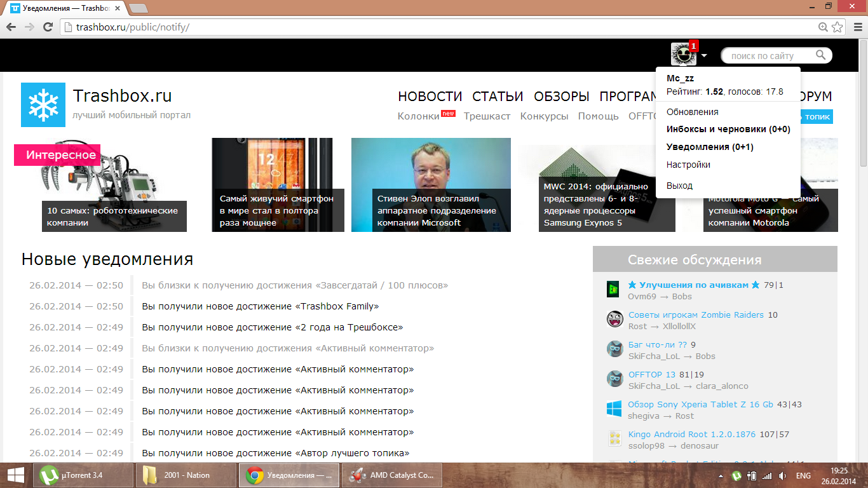Open robotics companies article thumbnail
This screenshot has width=868, height=488.
tap(114, 185)
